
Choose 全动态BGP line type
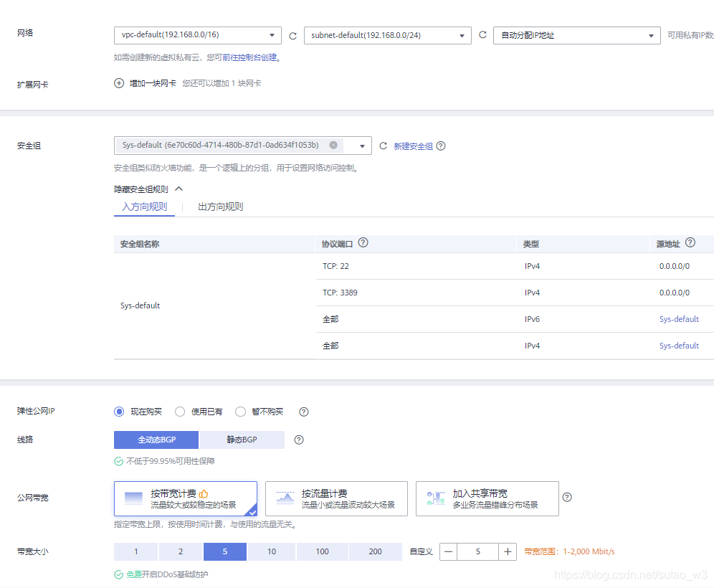156,440
